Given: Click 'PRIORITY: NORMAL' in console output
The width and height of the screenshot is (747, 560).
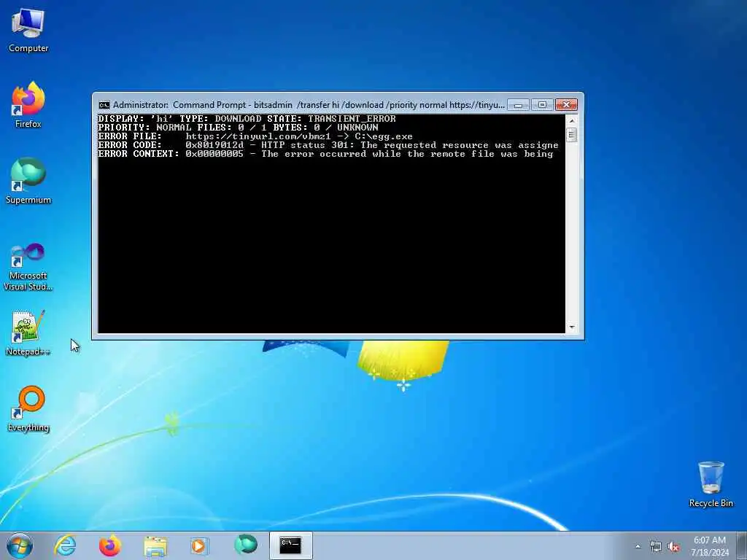Looking at the screenshot, I should [x=144, y=128].
